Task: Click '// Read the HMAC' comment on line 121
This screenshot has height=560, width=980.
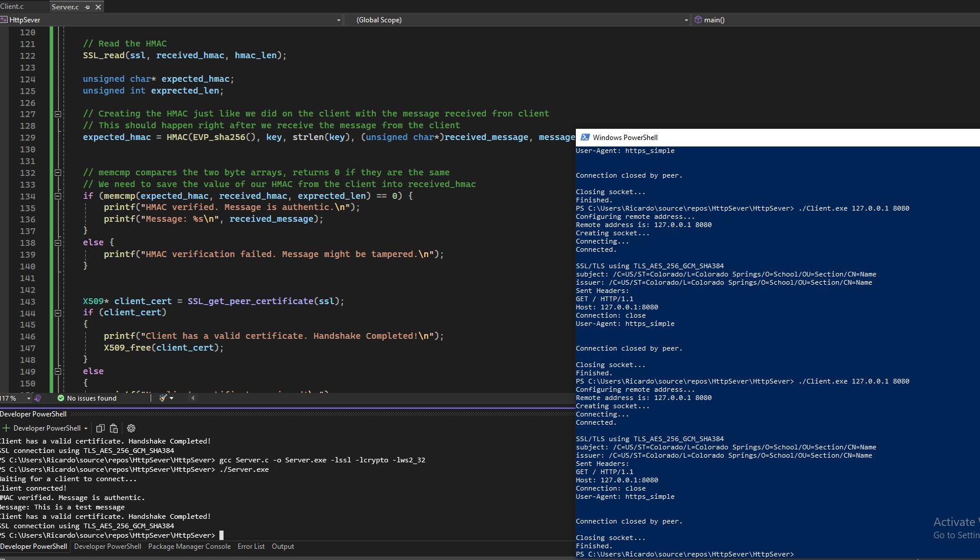Action: coord(125,44)
